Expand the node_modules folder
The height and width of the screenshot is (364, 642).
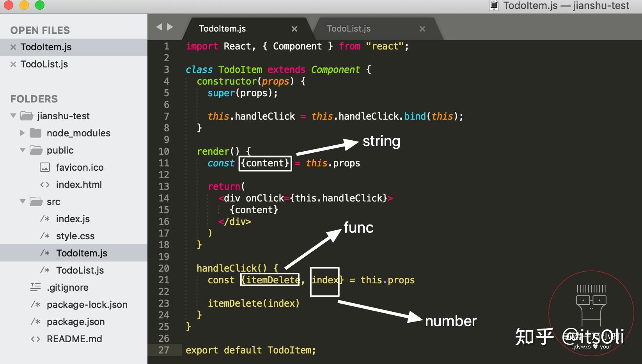[22, 133]
